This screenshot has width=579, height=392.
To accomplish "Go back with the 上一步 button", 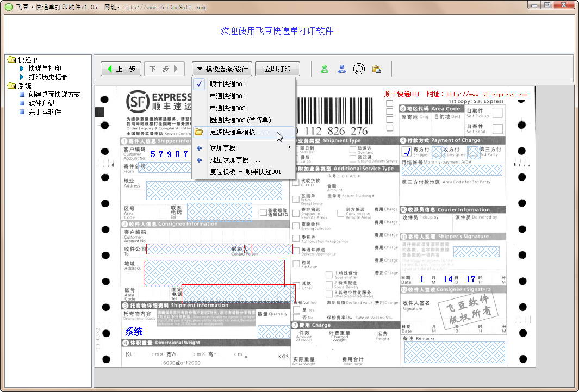I will pos(121,69).
